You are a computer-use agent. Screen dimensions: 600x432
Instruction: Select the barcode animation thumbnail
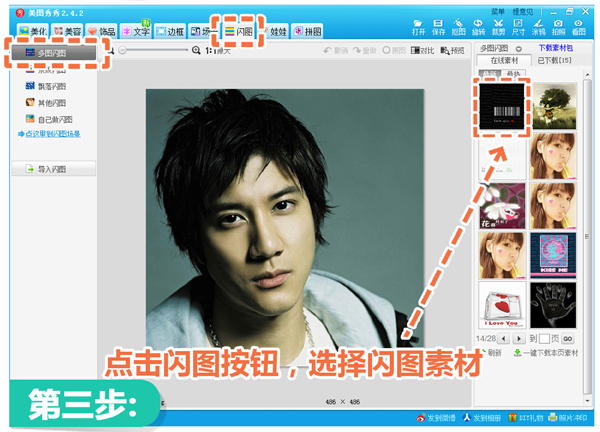tap(504, 102)
